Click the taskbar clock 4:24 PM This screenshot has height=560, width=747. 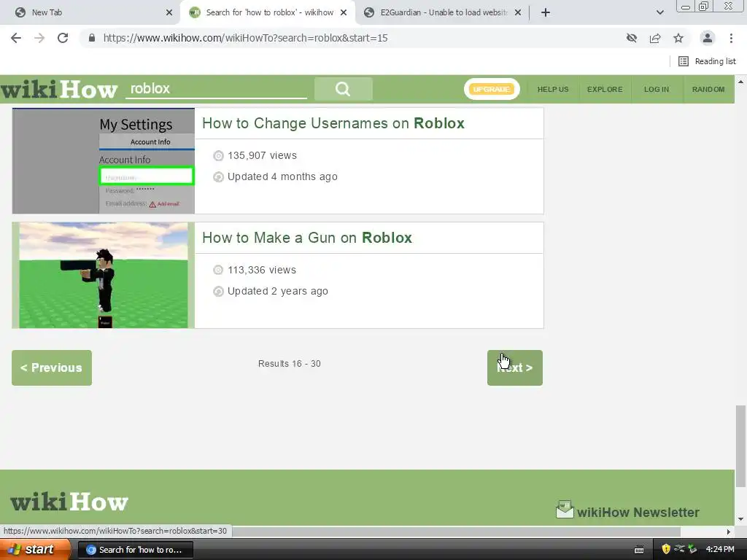tap(720, 550)
